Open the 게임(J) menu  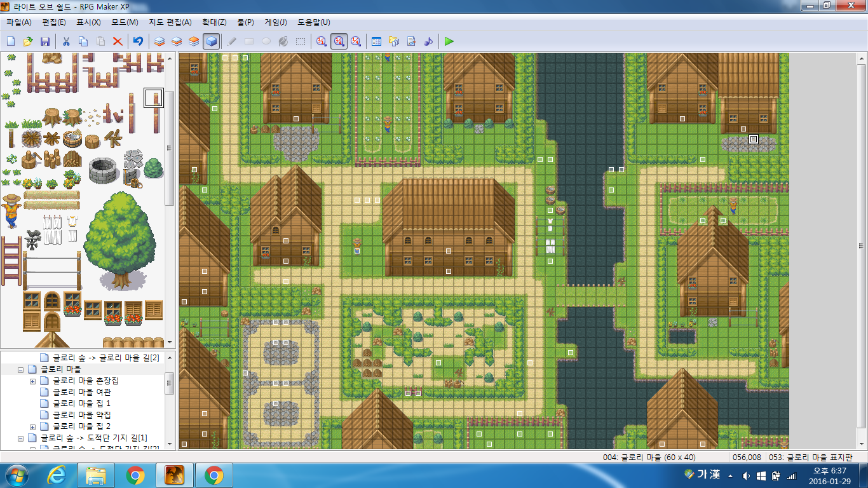[x=275, y=22]
